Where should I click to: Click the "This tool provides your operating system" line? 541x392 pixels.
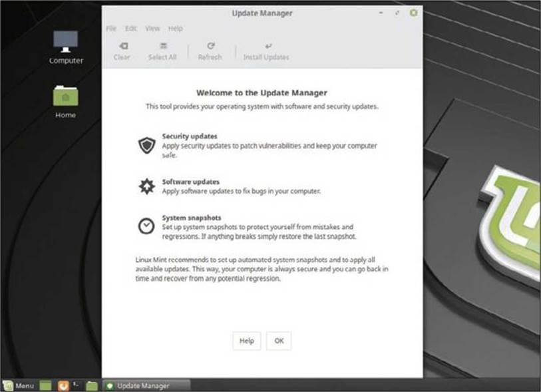[262, 106]
